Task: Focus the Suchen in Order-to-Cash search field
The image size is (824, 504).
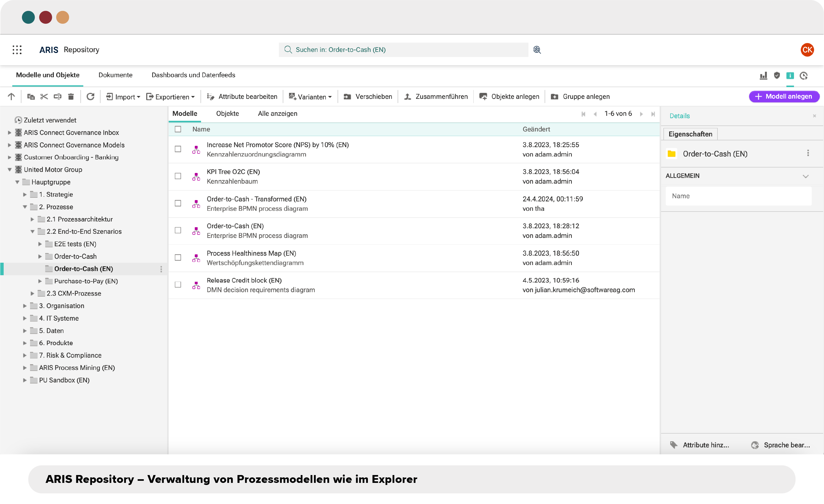Action: click(403, 50)
